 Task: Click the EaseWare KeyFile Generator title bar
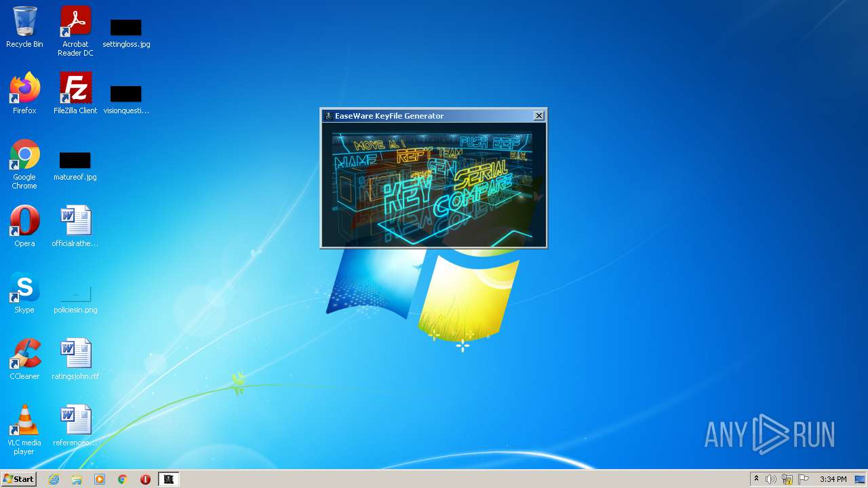433,116
